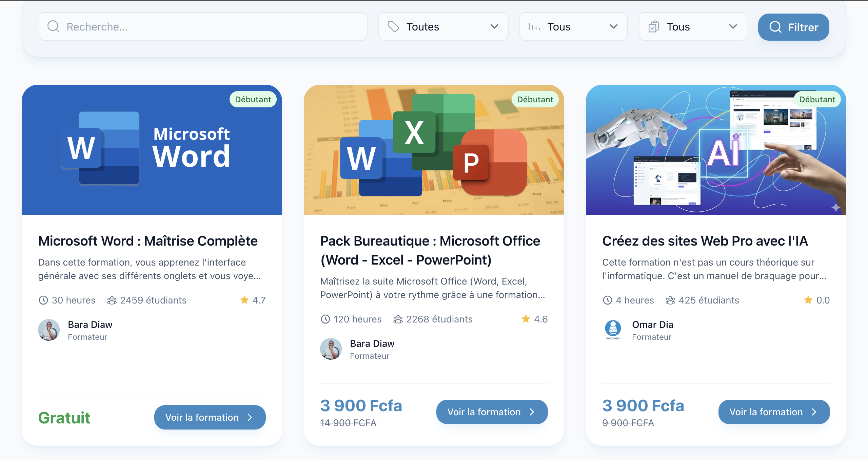Click the star icon next to 0.0 rating
This screenshot has width=868, height=460.
808,300
